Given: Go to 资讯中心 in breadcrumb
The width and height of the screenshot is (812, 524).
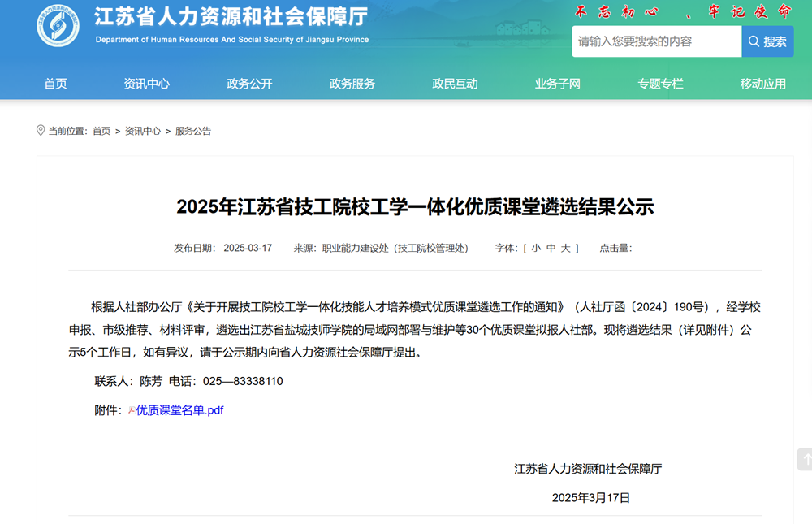Looking at the screenshot, I should click(x=143, y=131).
